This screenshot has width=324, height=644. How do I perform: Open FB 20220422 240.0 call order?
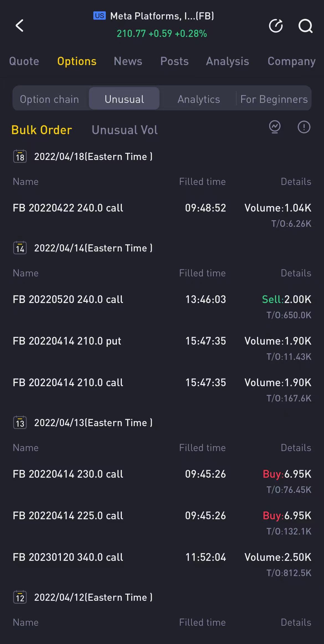[68, 208]
